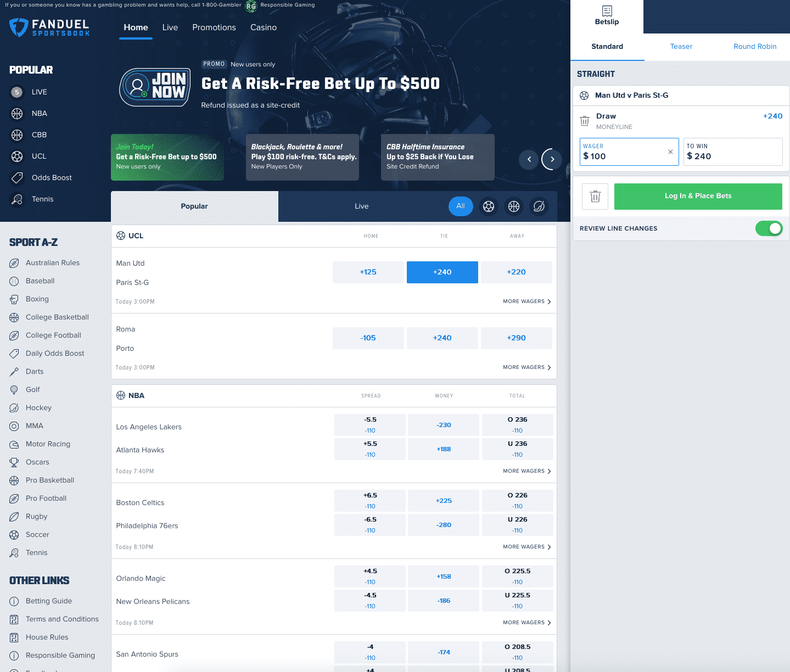Click the NBA basketball icon in Popular
This screenshot has width=790, height=672.
click(17, 114)
